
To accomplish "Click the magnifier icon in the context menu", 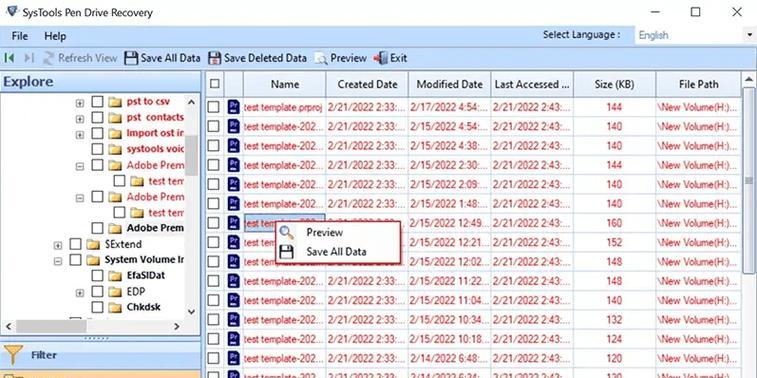I will 287,233.
